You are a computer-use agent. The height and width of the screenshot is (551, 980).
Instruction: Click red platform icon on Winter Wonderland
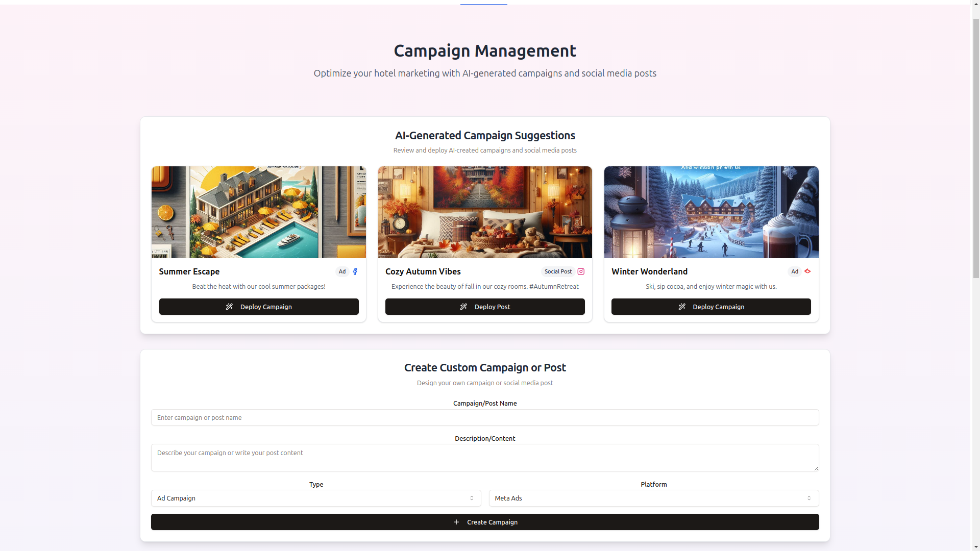coord(807,271)
